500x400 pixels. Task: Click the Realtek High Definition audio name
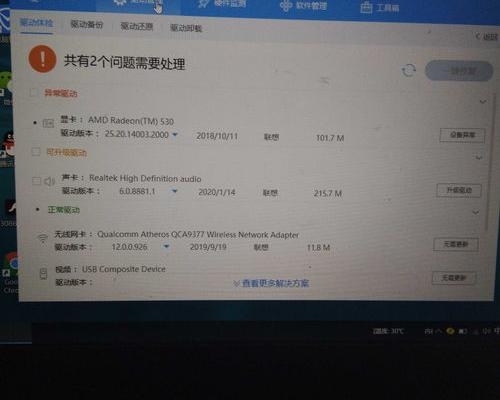(145, 178)
